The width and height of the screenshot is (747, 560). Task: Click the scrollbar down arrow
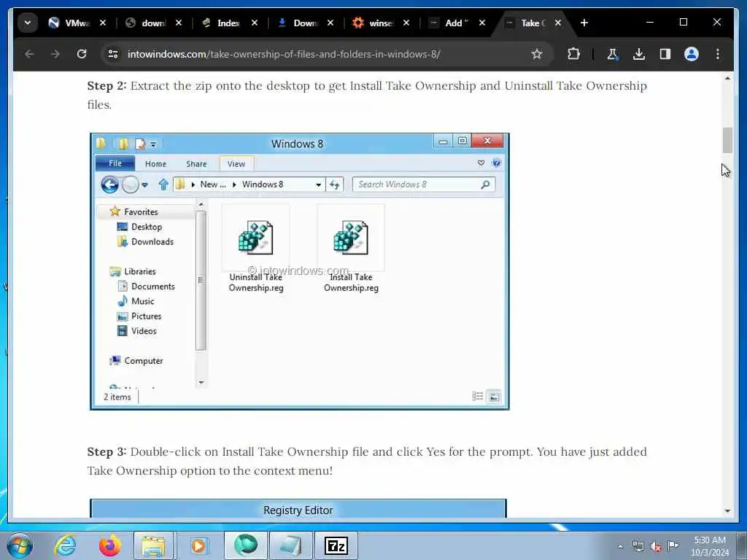pos(727,511)
